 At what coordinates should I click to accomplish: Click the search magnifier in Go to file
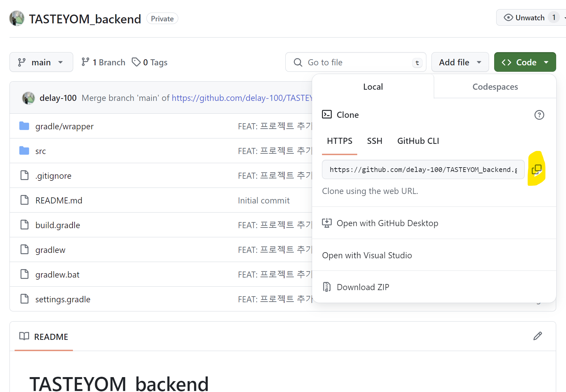point(298,62)
